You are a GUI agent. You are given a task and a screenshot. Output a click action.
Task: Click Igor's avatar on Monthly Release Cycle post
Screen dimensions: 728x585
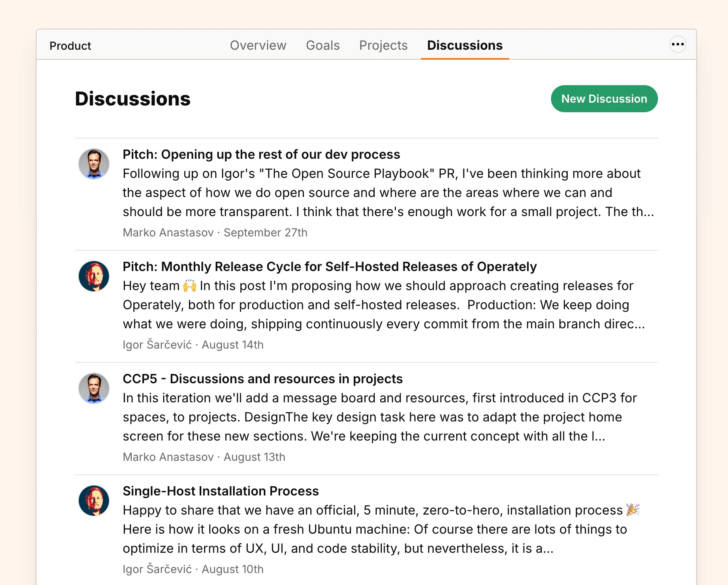[94, 276]
